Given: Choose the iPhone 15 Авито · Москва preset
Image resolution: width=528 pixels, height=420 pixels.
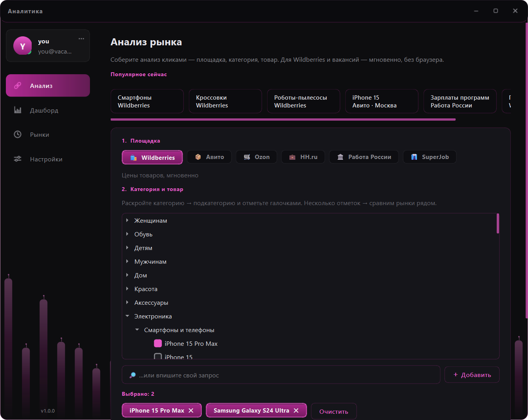Looking at the screenshot, I should point(382,101).
